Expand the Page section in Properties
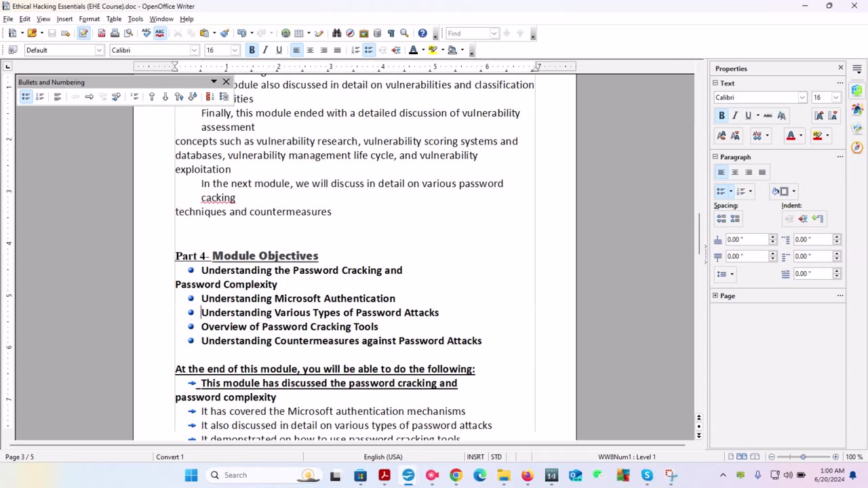 click(x=715, y=296)
